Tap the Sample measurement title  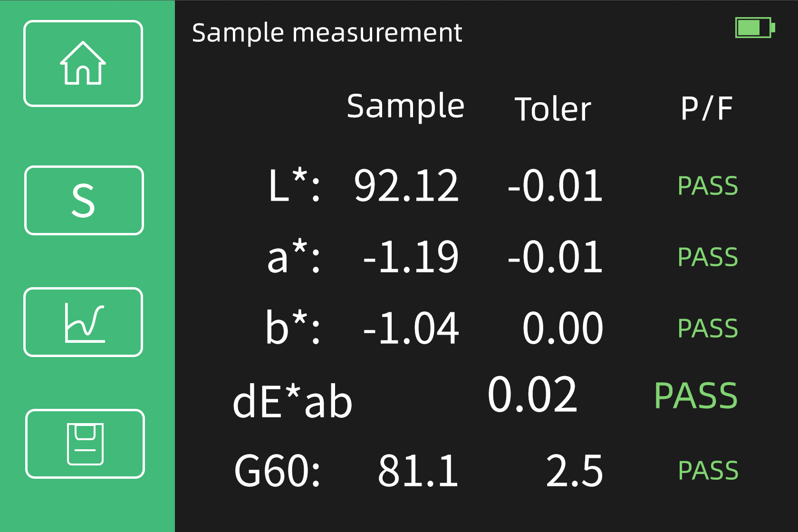pyautogui.click(x=327, y=33)
